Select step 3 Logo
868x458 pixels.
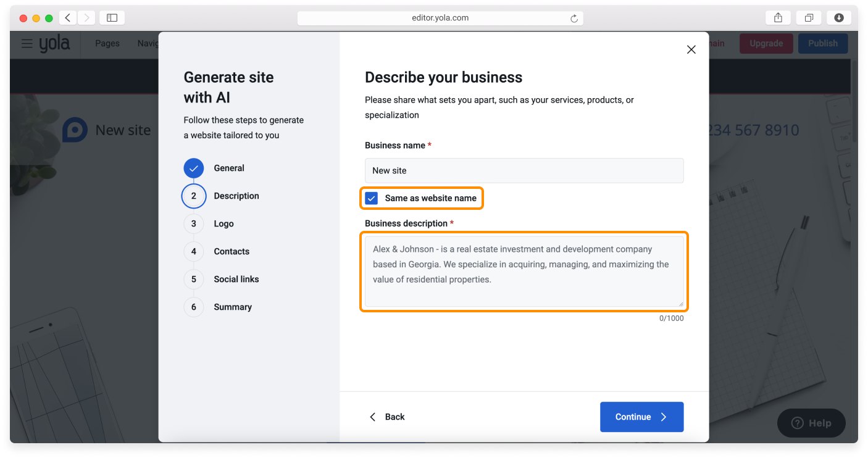[x=194, y=223]
